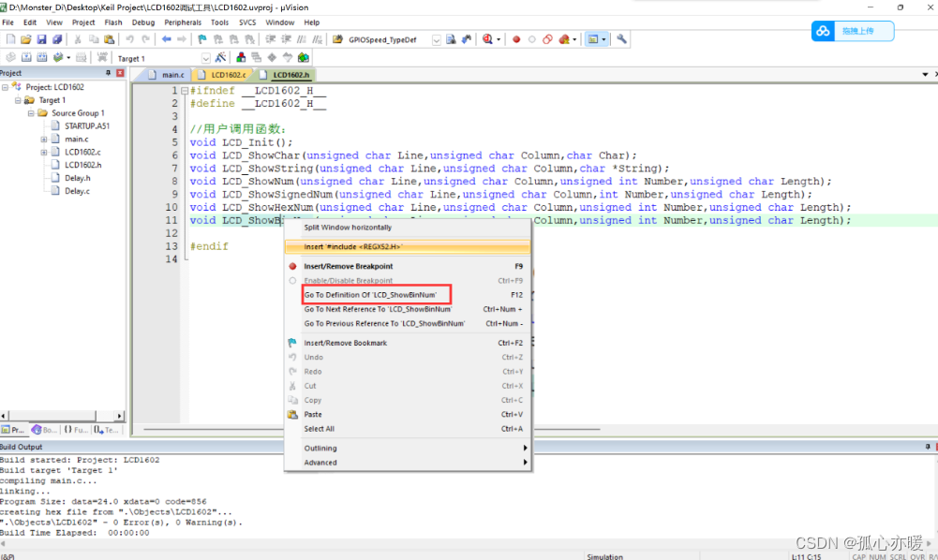Click the Save All icon

pyautogui.click(x=57, y=39)
